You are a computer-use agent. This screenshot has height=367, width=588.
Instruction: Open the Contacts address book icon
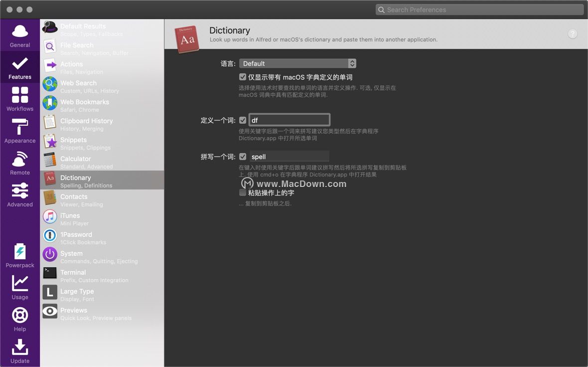pos(49,198)
